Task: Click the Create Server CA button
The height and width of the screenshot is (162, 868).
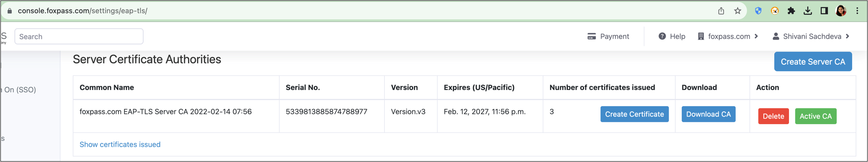Action: point(813,62)
